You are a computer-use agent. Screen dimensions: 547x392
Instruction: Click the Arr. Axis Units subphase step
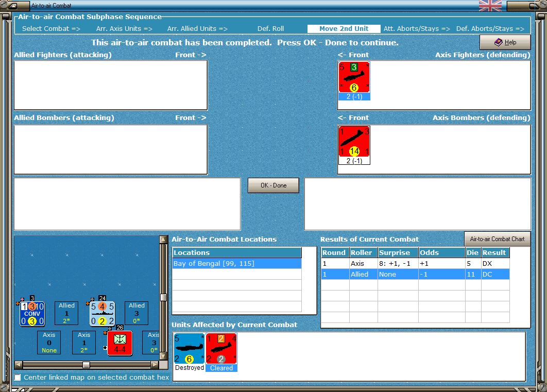124,29
